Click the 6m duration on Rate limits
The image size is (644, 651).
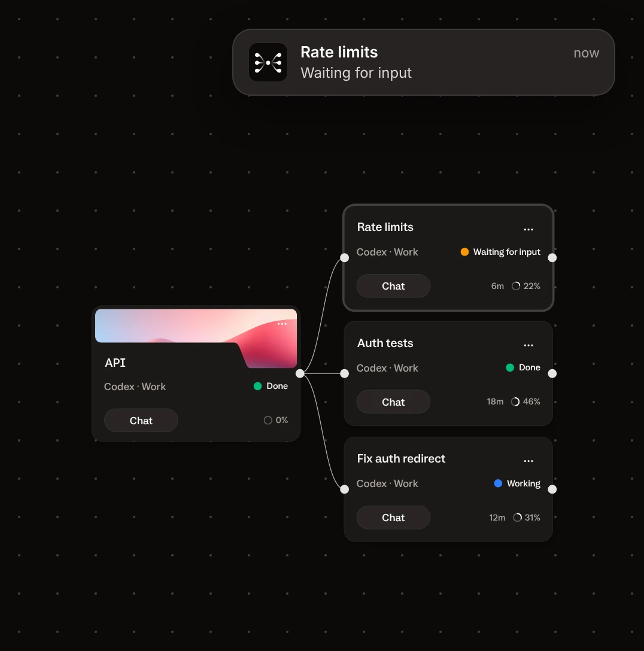(497, 286)
